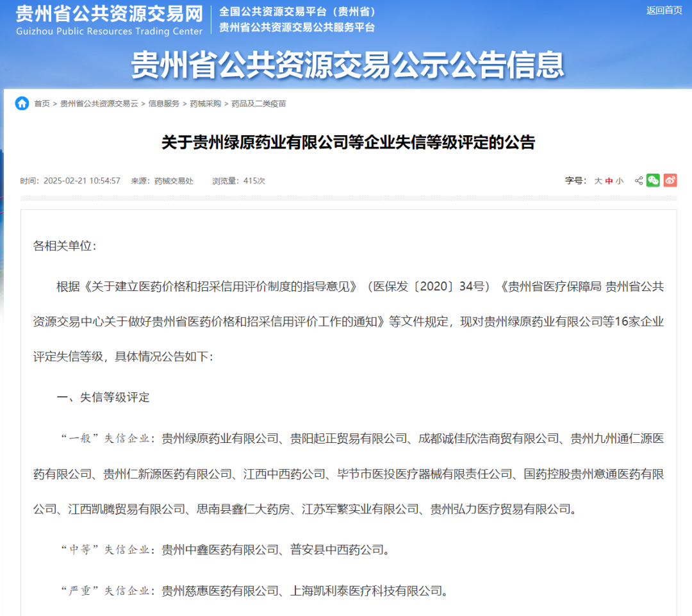
Task: Click company name 上海凯利泰医疗科技有限公司
Action: (x=366, y=590)
